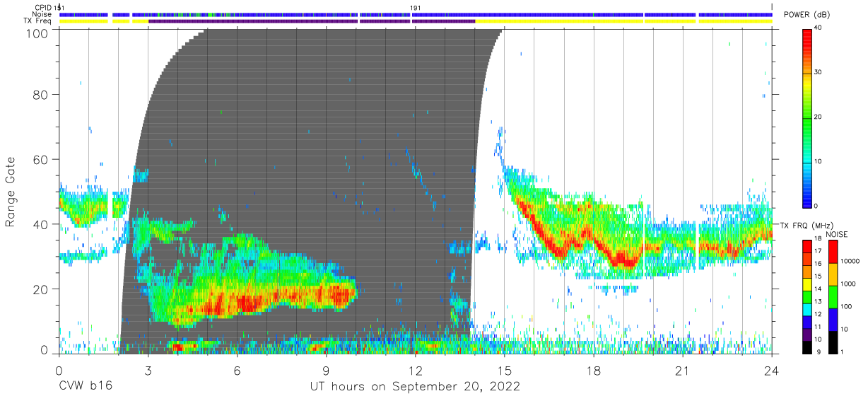The height and width of the screenshot is (401, 868).
Task: Click the 40 tick on the power colorbar
Action: pyautogui.click(x=819, y=28)
